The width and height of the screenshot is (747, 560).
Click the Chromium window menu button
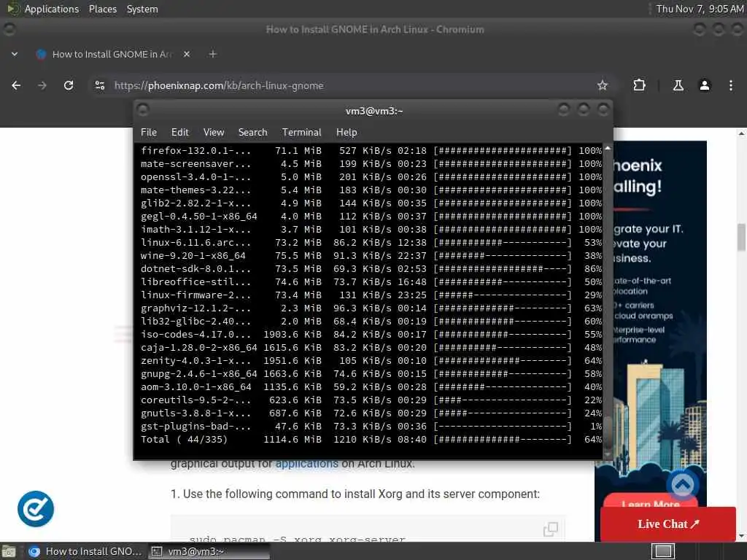click(9, 29)
